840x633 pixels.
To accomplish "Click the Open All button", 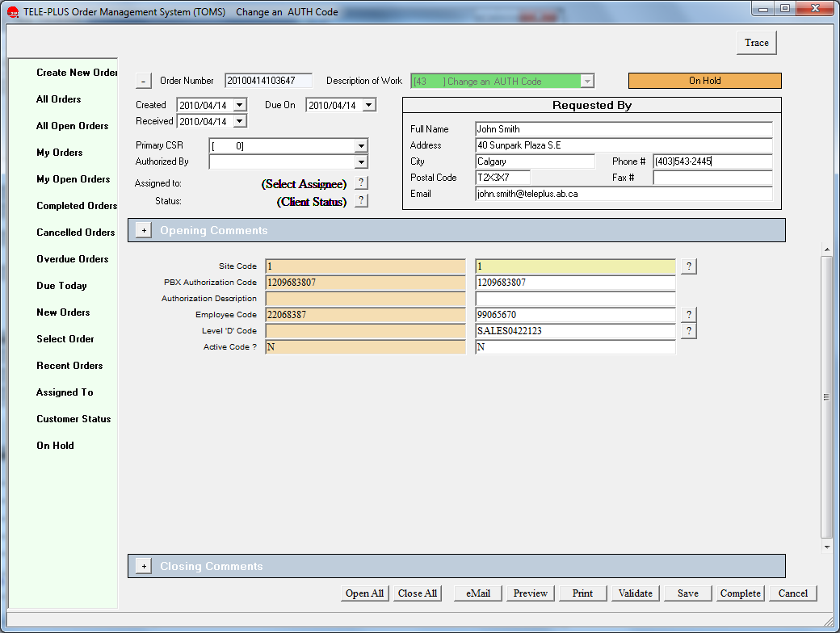I will point(364,593).
